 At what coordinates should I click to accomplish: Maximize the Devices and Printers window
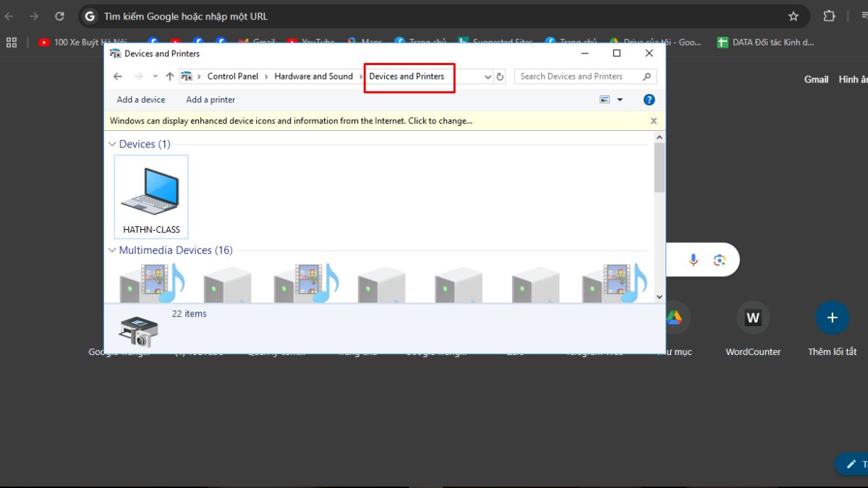(x=616, y=53)
